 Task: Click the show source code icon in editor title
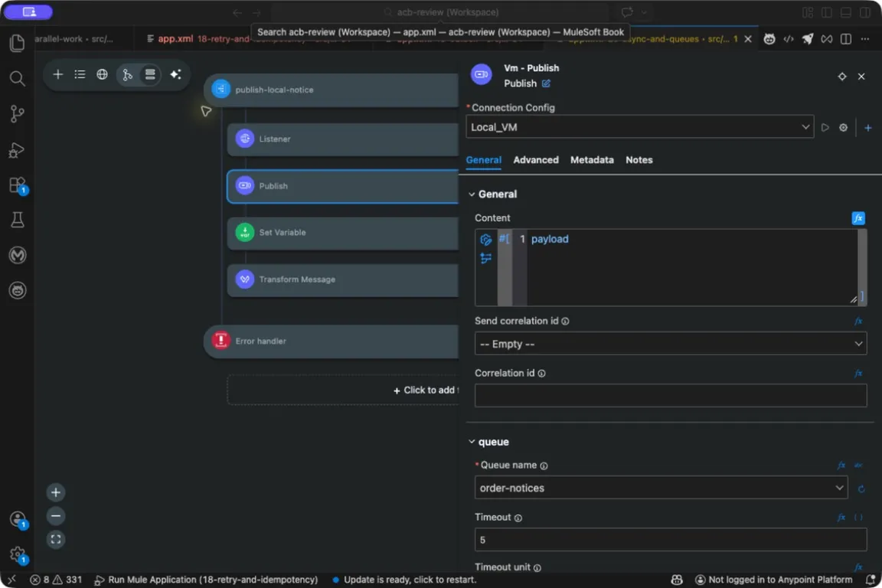coord(789,39)
